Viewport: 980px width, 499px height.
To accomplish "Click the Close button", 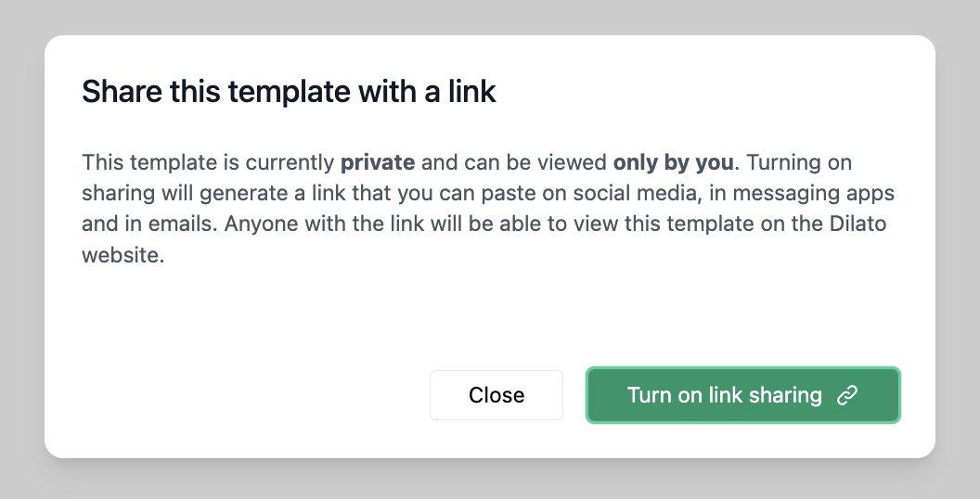I will [x=496, y=395].
